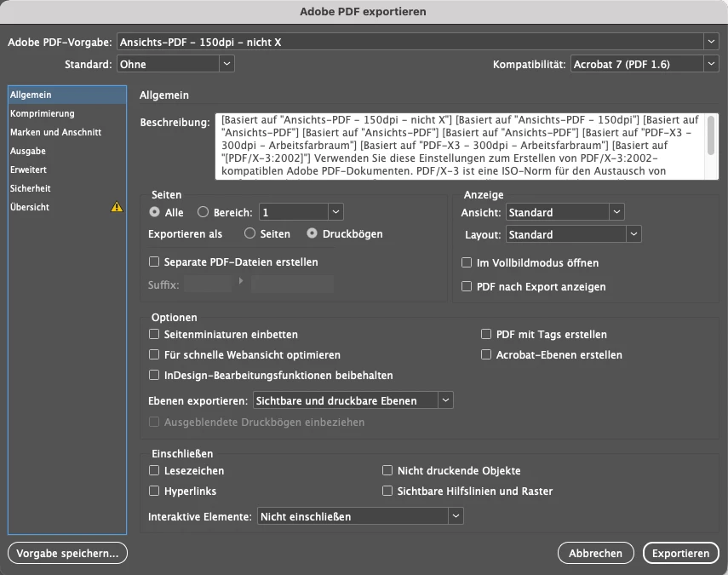This screenshot has width=728, height=575.
Task: Click the Abbrechen button
Action: click(596, 553)
